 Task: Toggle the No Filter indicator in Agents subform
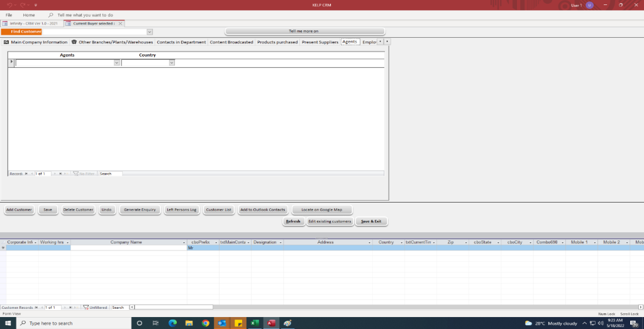84,174
